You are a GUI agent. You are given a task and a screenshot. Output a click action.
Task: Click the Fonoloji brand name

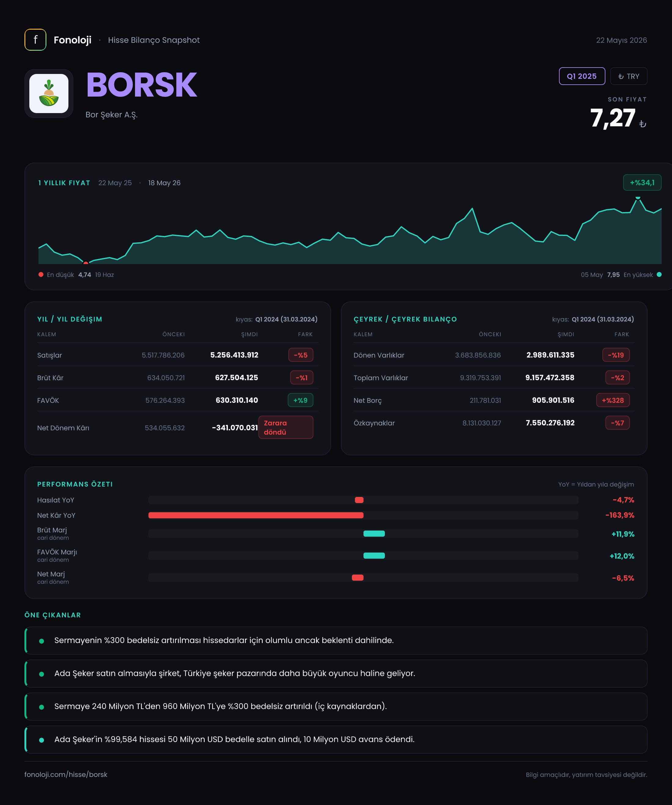tap(72, 40)
